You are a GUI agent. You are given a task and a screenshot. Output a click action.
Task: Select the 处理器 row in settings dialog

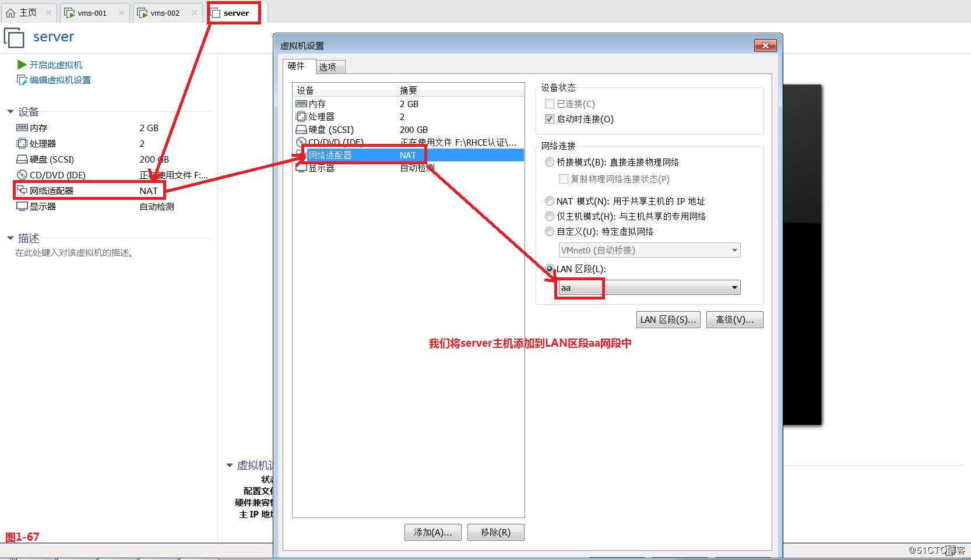408,117
